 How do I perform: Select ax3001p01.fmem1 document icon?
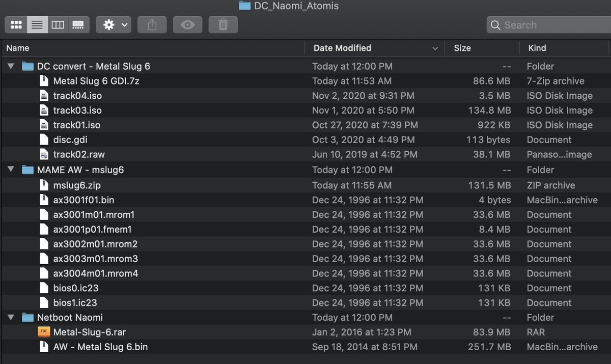tap(44, 230)
